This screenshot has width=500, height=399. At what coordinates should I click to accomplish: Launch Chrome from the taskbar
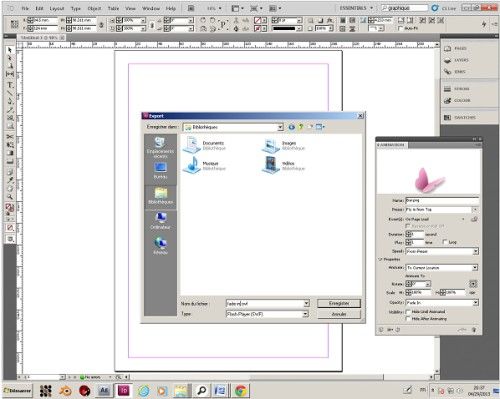coord(241,390)
